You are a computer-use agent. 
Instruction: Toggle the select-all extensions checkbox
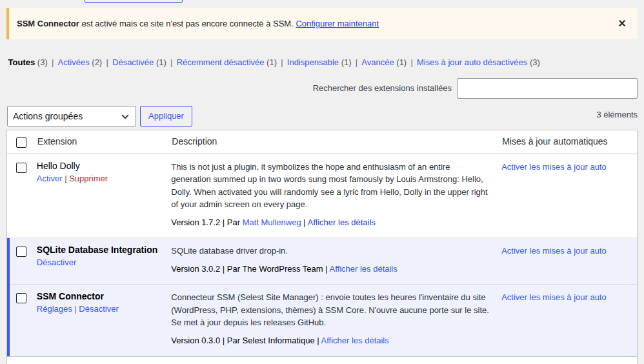[21, 143]
